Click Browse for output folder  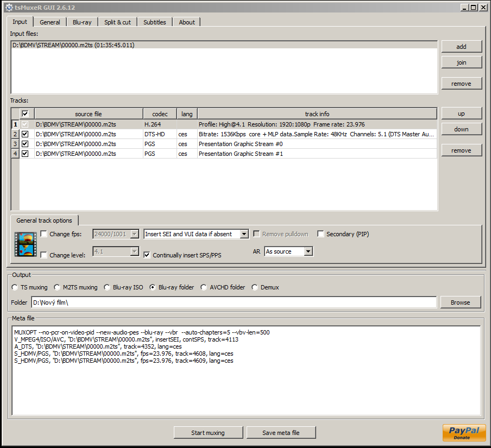click(461, 302)
